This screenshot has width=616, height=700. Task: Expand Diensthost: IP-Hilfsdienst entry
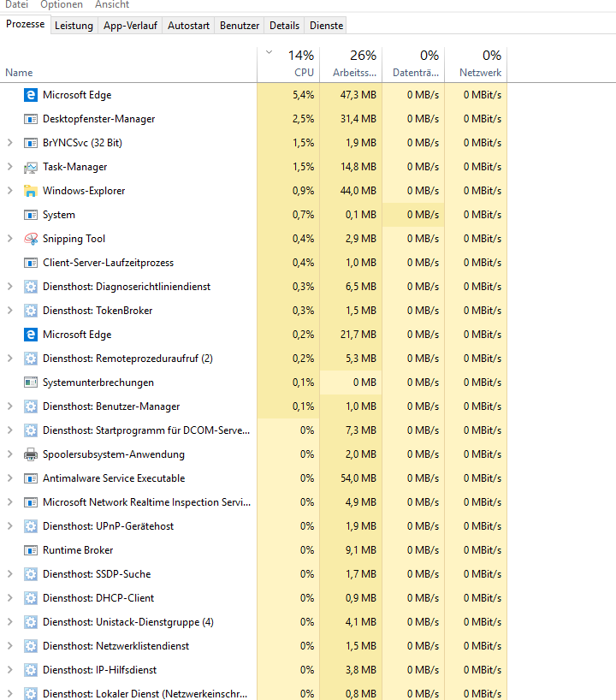pyautogui.click(x=9, y=670)
